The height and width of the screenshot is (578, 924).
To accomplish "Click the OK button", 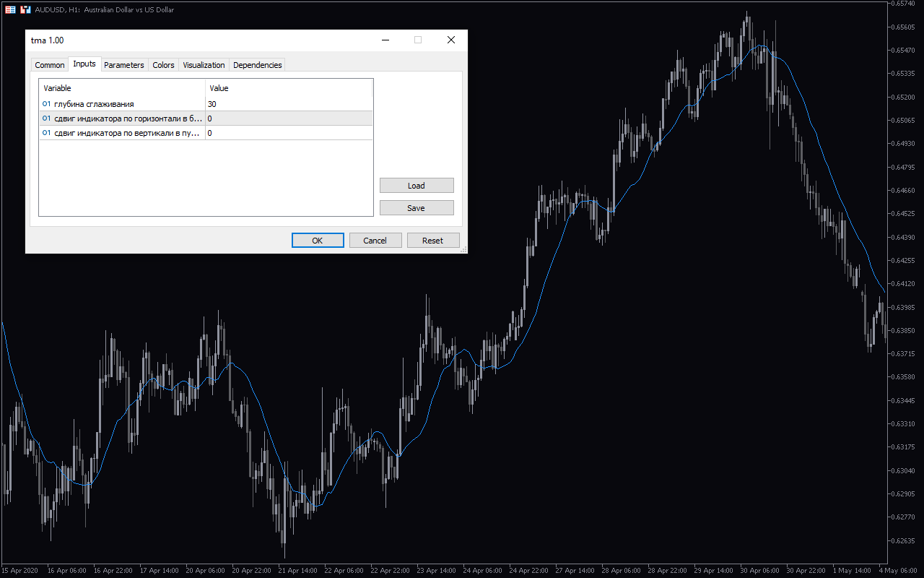I will coord(318,241).
